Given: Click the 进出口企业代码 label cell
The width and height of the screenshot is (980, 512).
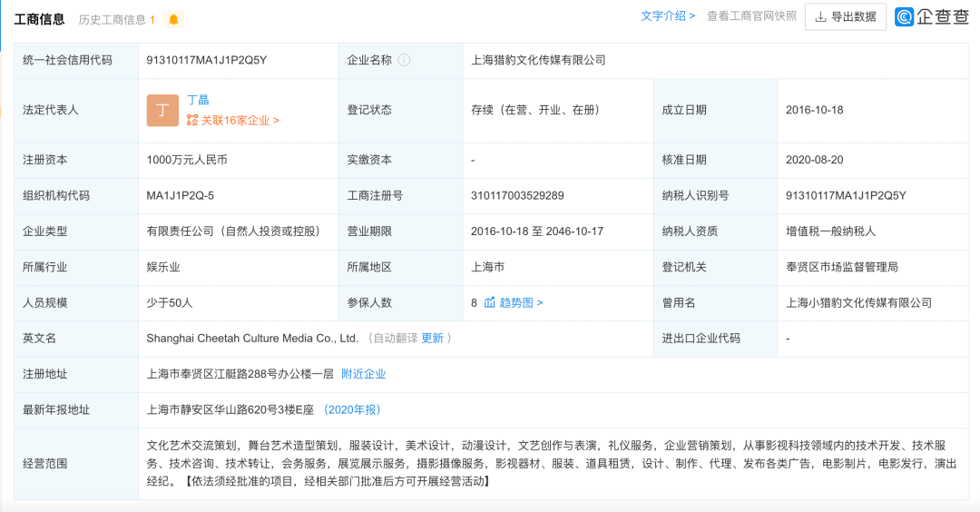Looking at the screenshot, I should coord(715,339).
